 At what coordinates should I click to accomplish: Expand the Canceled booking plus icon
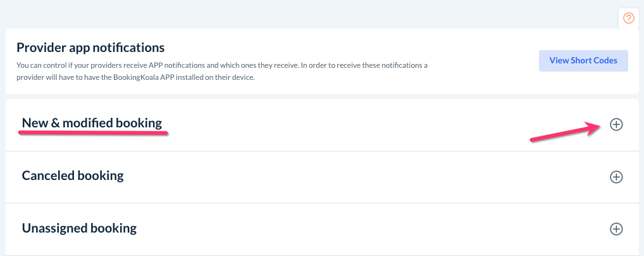tap(616, 177)
